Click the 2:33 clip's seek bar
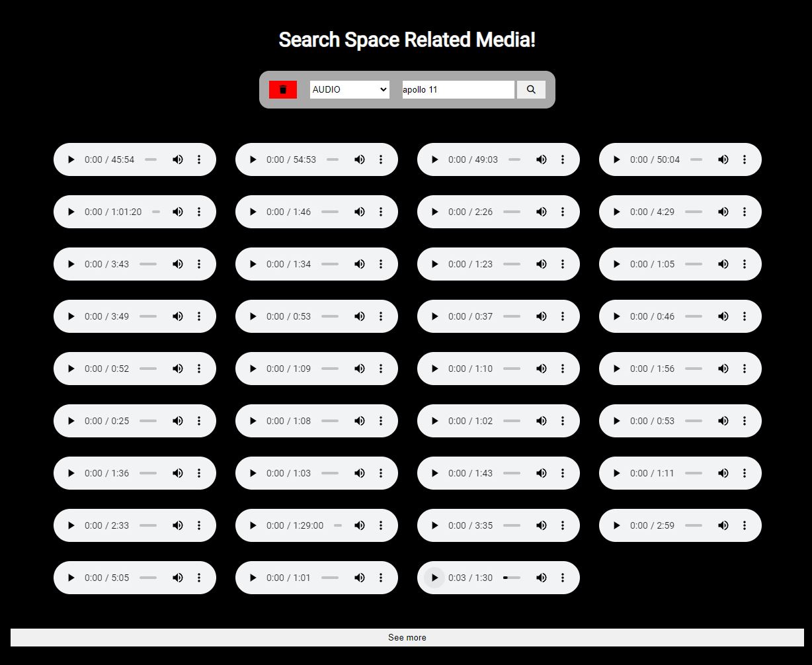Viewport: 812px width, 665px height. [148, 525]
